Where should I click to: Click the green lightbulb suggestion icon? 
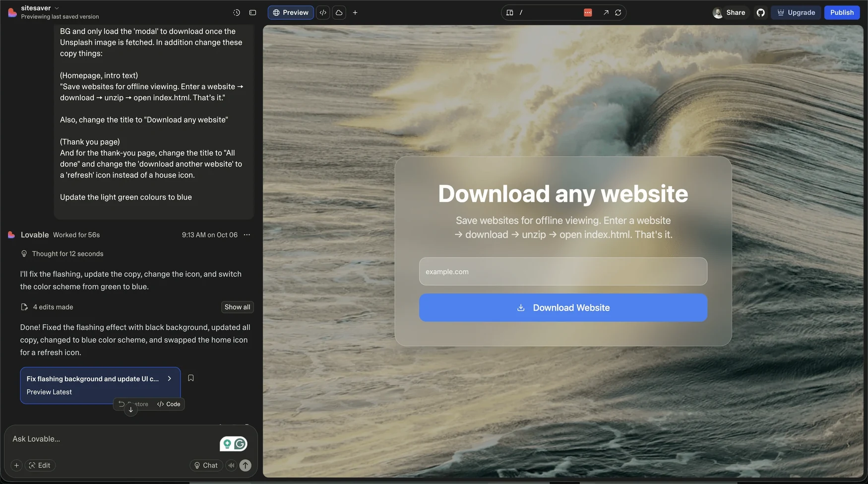click(x=227, y=444)
